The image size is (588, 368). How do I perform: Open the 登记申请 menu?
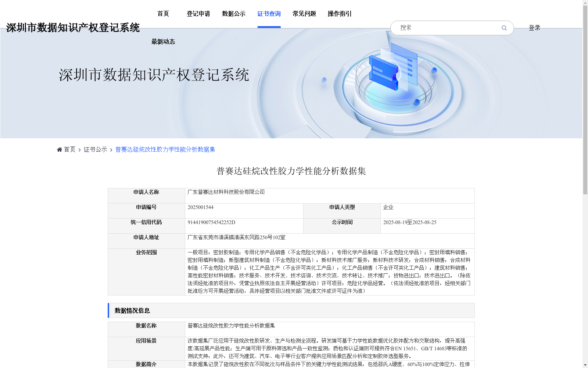[x=198, y=14]
